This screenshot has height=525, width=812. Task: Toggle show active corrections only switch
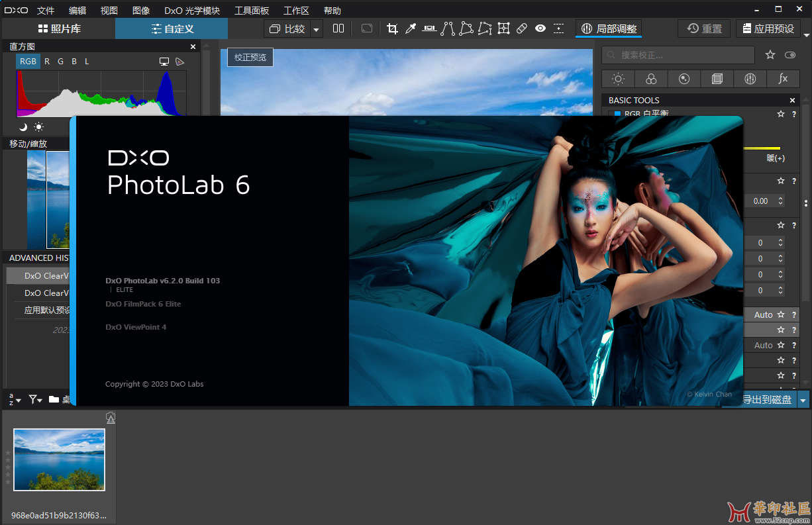[789, 55]
